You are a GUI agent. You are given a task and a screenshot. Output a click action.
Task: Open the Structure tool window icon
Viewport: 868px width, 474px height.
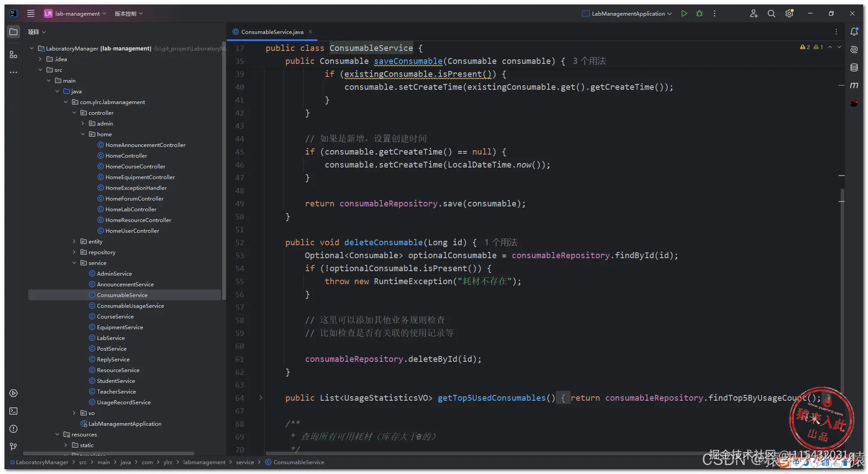[13, 55]
